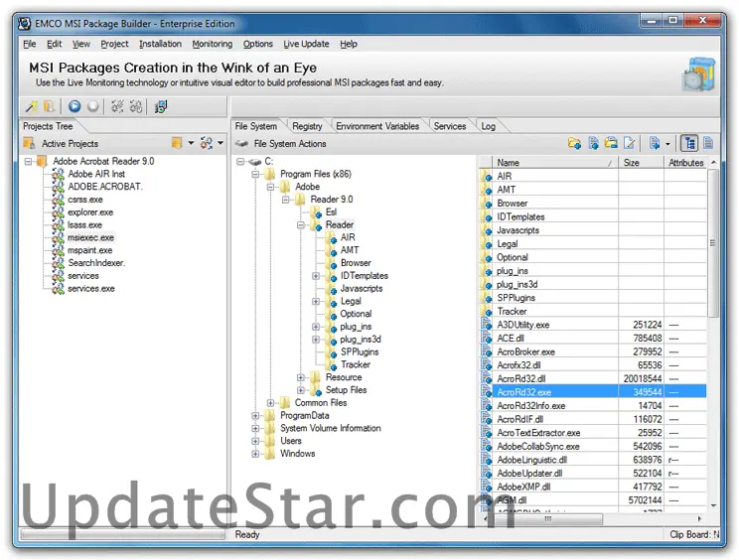Click the install package computer icon
The image size is (739, 560).
[x=160, y=106]
